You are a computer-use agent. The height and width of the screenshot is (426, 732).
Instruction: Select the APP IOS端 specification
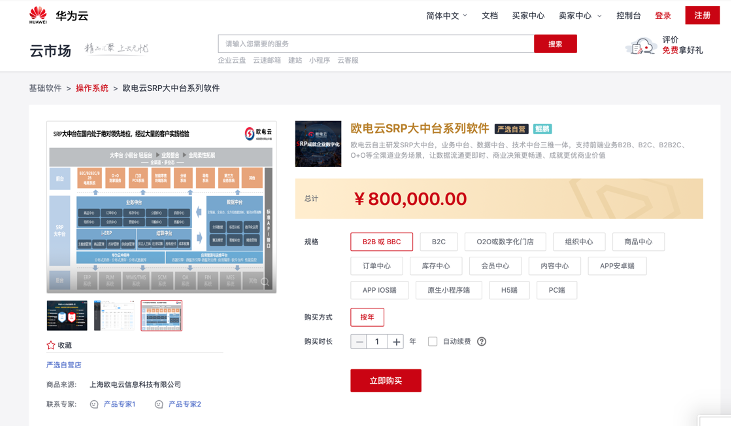tap(380, 290)
